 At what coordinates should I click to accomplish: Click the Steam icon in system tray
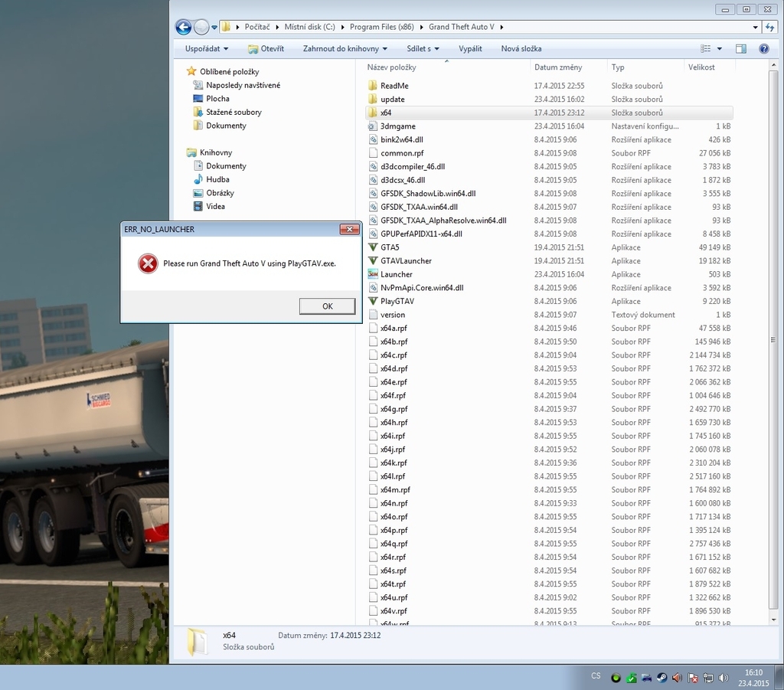(662, 678)
